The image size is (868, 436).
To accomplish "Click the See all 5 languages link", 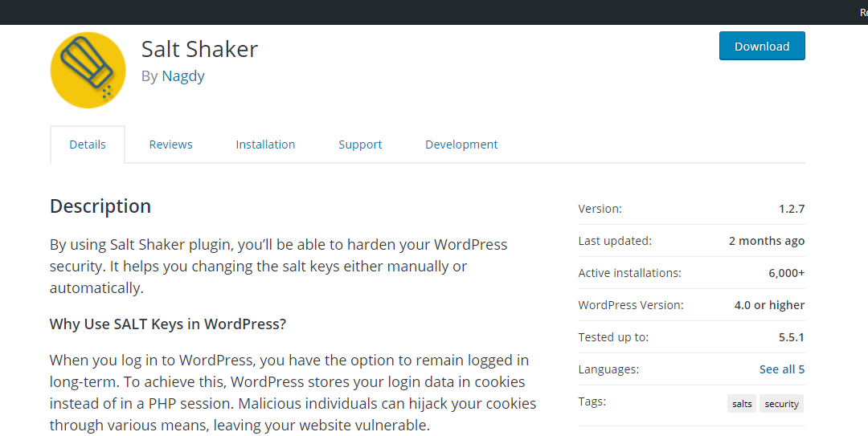I will 782,369.
